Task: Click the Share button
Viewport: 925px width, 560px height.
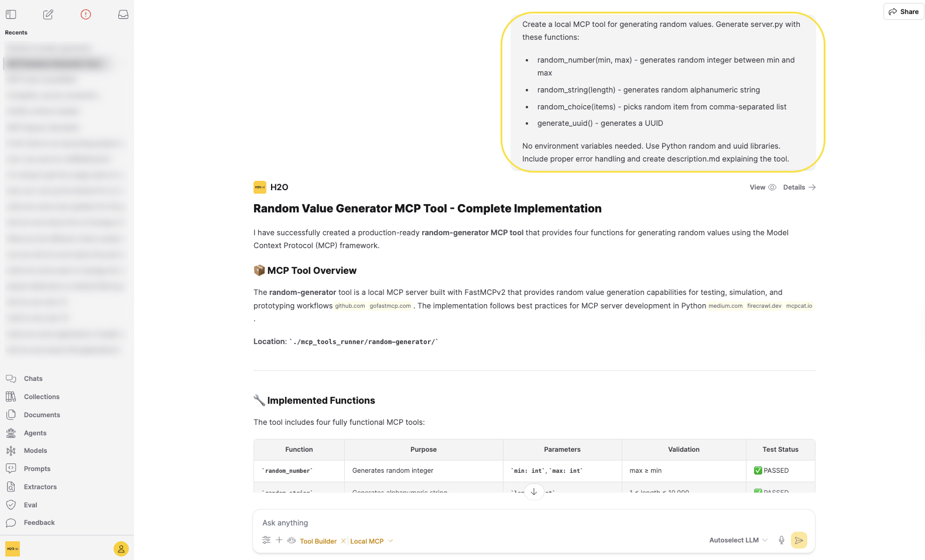Action: (903, 12)
